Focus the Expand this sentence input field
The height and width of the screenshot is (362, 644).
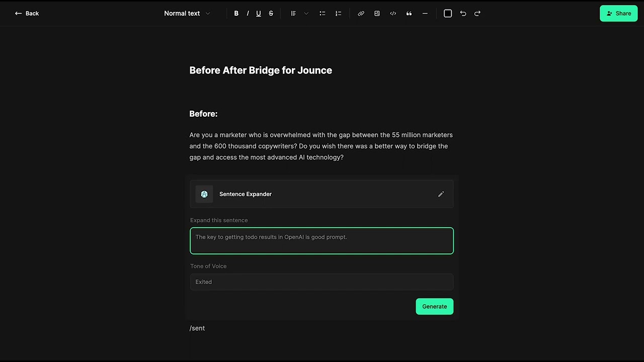321,241
